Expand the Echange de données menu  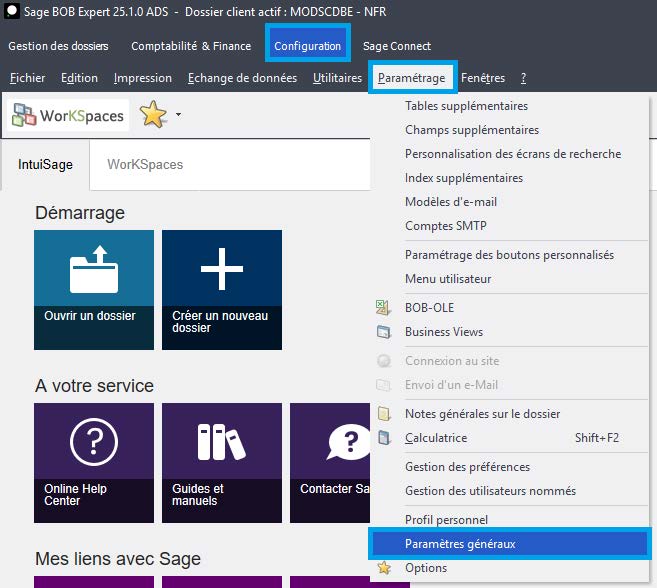click(242, 78)
